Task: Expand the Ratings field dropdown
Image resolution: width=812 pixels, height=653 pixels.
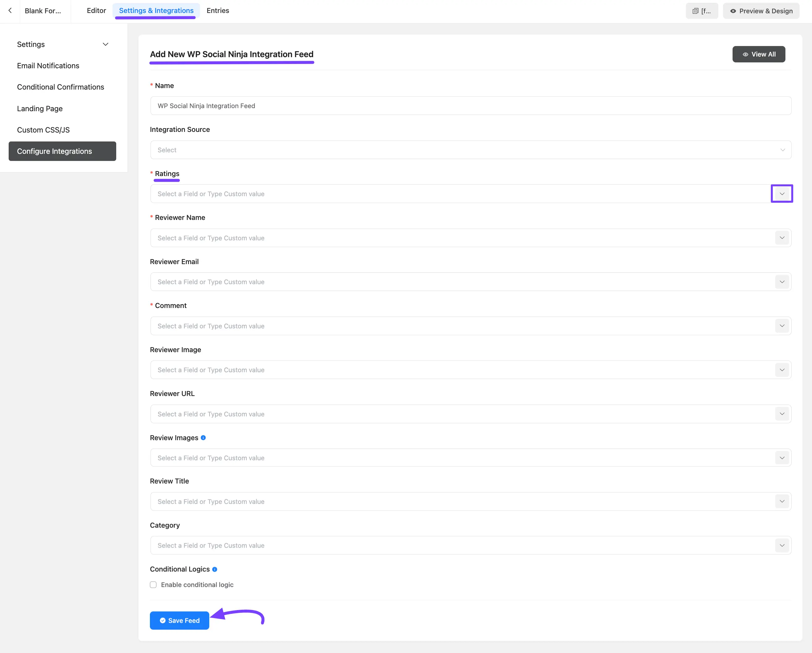Action: [782, 193]
